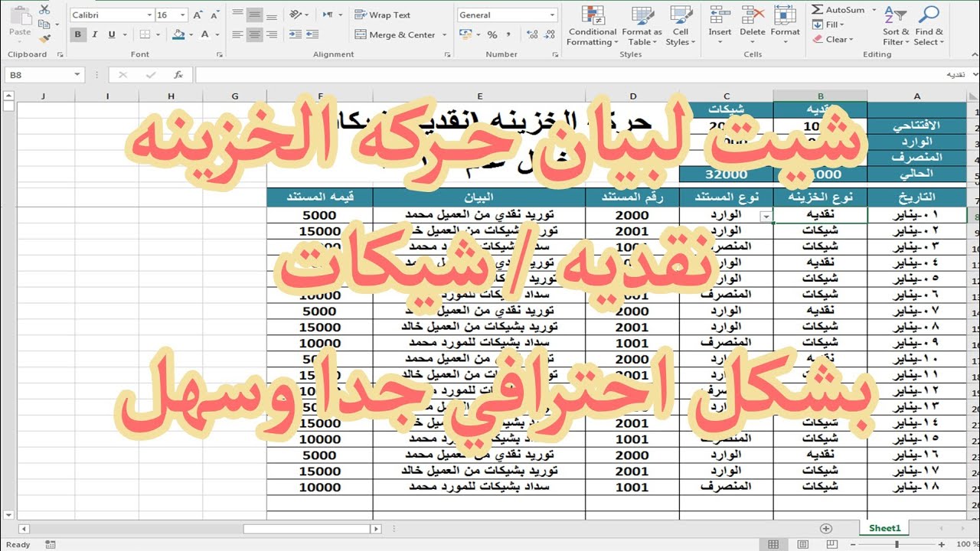Click the Accounting Number Format icon
This screenshot has width=980, height=551.
click(x=465, y=34)
